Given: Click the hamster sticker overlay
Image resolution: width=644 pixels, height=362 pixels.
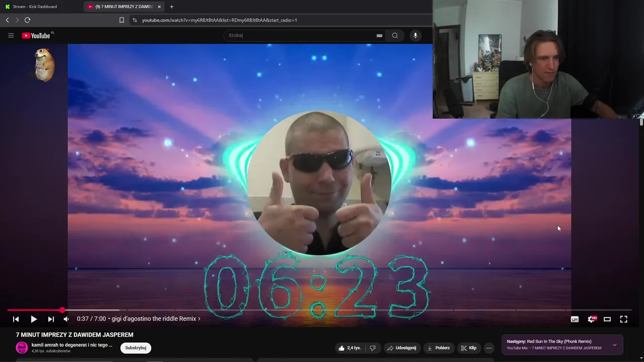Looking at the screenshot, I should click(44, 65).
